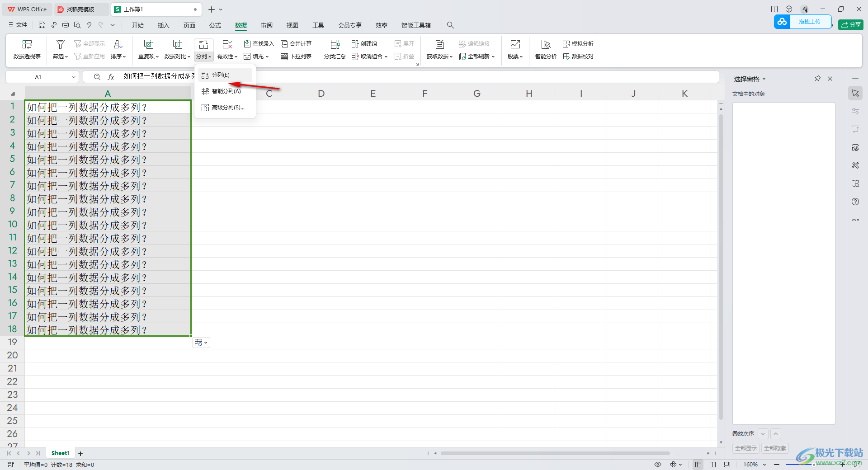Open the Fill (填充) dropdown

[256, 56]
